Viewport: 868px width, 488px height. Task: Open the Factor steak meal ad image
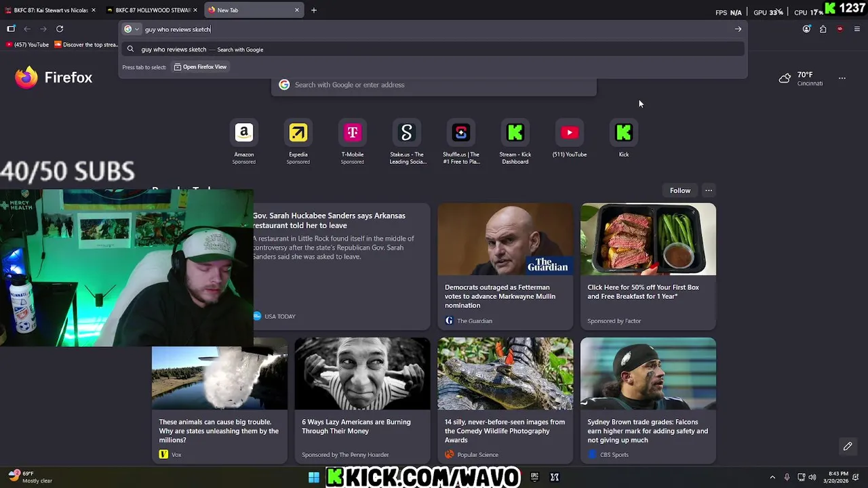pyautogui.click(x=648, y=239)
